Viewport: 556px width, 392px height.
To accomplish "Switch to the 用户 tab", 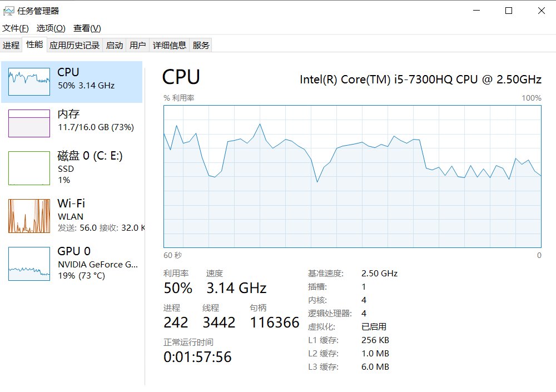I will 137,45.
